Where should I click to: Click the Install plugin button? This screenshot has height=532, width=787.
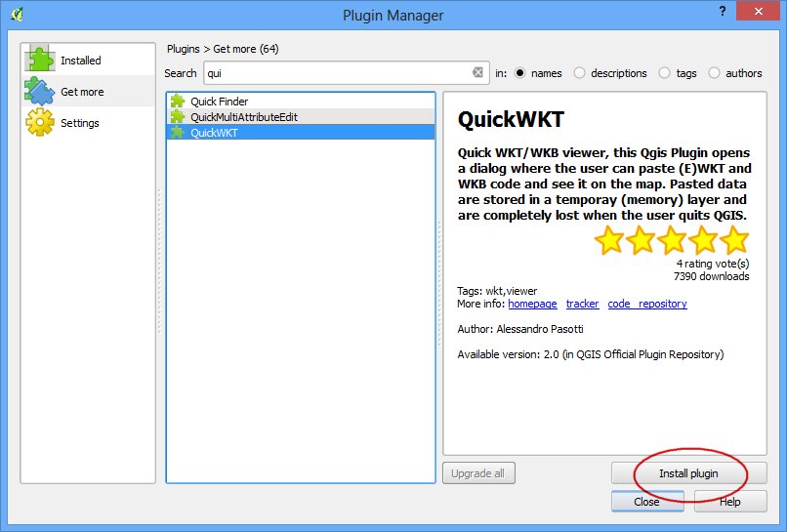(x=688, y=473)
